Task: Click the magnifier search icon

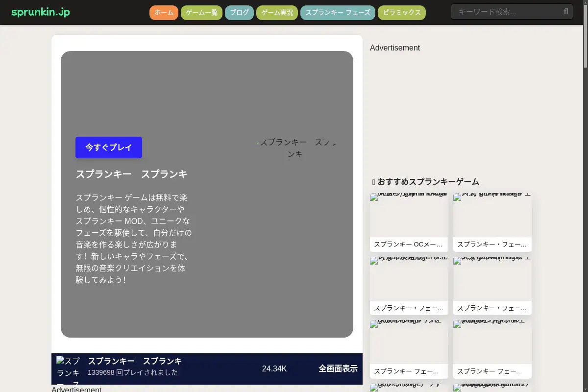Action: tap(566, 12)
